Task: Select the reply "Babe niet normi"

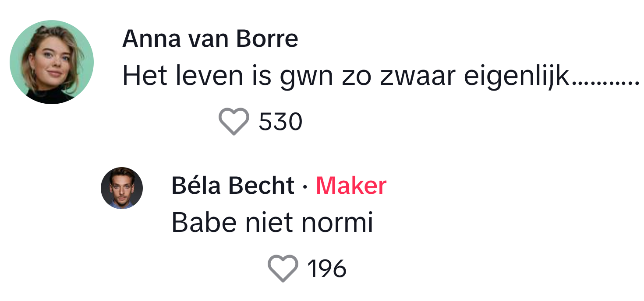Action: tap(272, 223)
